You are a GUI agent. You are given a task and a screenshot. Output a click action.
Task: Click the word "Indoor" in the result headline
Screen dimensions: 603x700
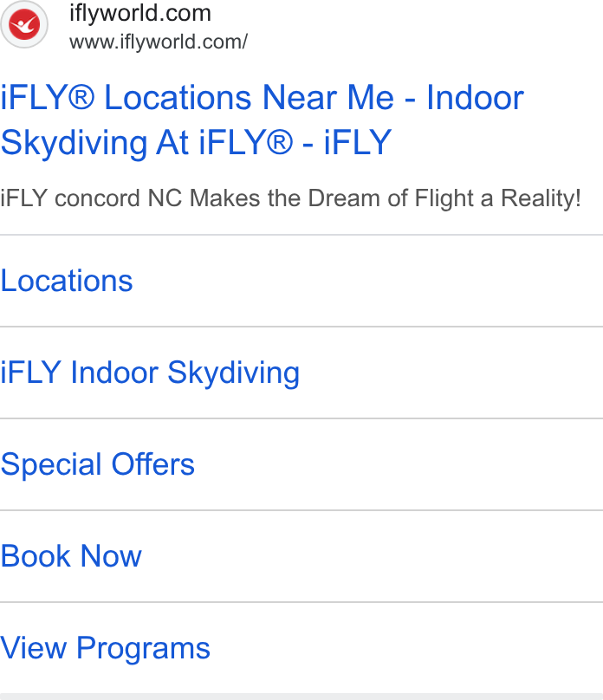(x=475, y=98)
